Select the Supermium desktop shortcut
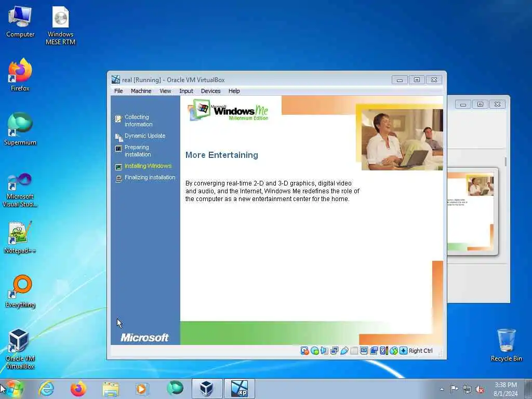532x399 pixels. [20, 129]
